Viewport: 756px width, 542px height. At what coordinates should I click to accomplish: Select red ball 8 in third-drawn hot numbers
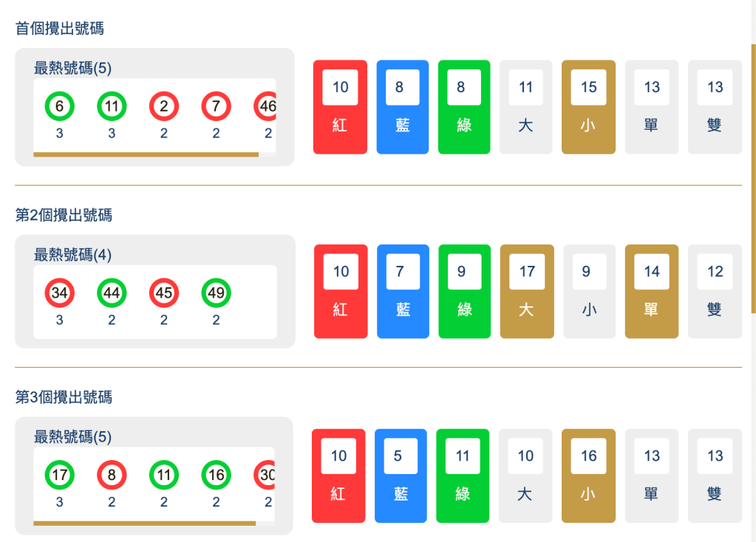tap(112, 475)
